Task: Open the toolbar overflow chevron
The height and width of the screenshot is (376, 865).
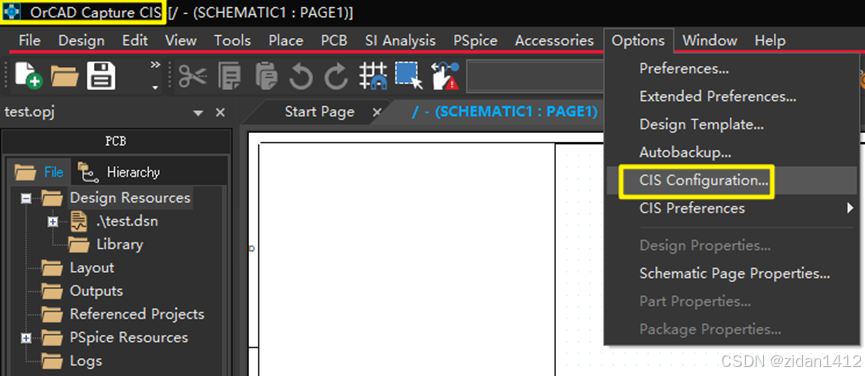Action: tap(155, 65)
